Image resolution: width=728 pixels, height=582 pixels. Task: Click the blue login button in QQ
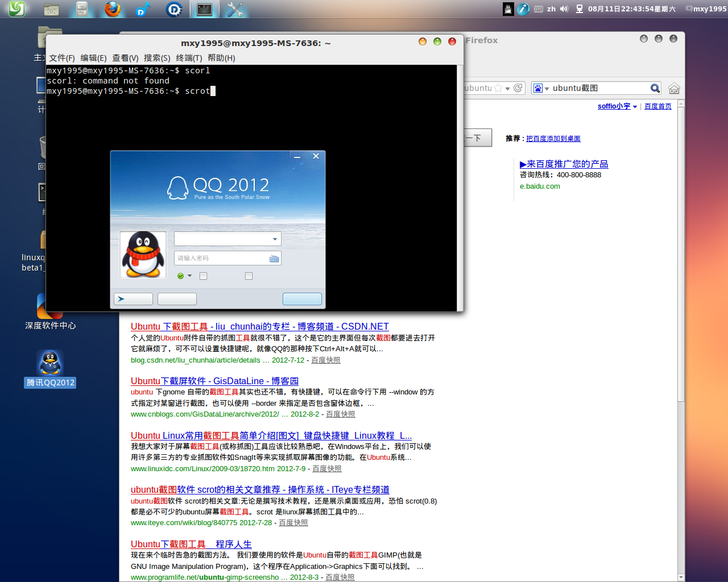point(302,299)
